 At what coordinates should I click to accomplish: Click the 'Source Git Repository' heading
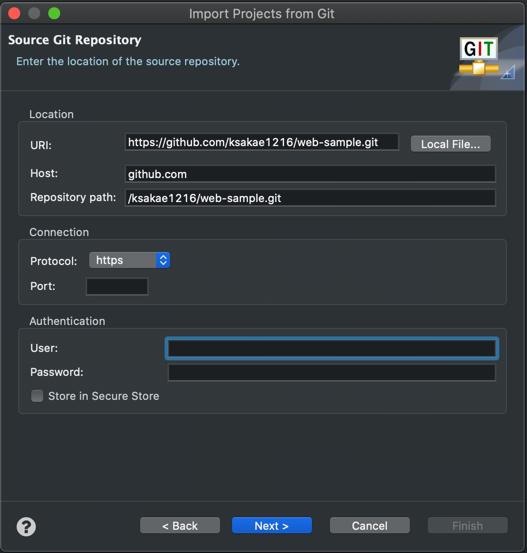point(75,40)
